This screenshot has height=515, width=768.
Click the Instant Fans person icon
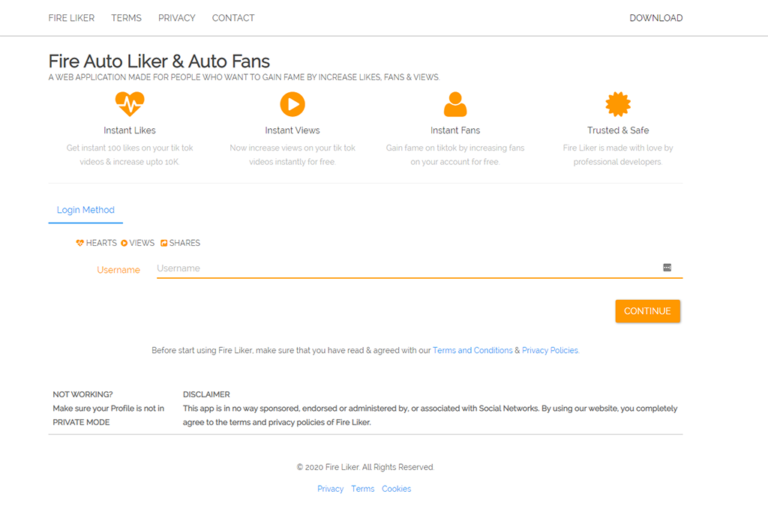click(455, 103)
